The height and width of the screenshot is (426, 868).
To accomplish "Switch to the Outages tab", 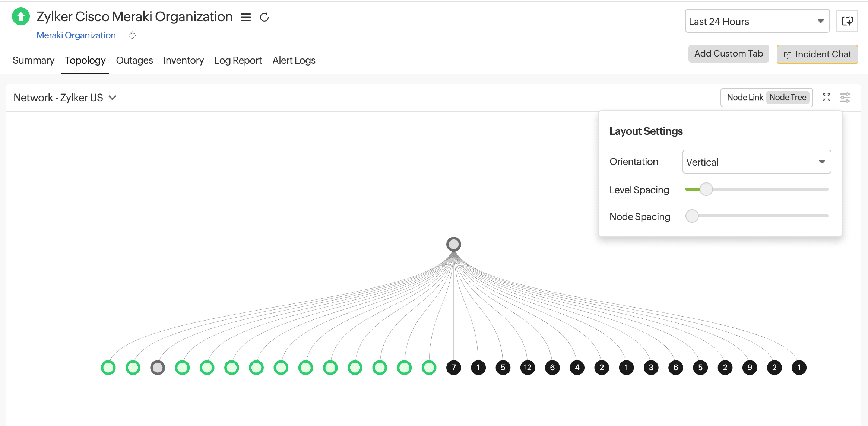I will 134,60.
